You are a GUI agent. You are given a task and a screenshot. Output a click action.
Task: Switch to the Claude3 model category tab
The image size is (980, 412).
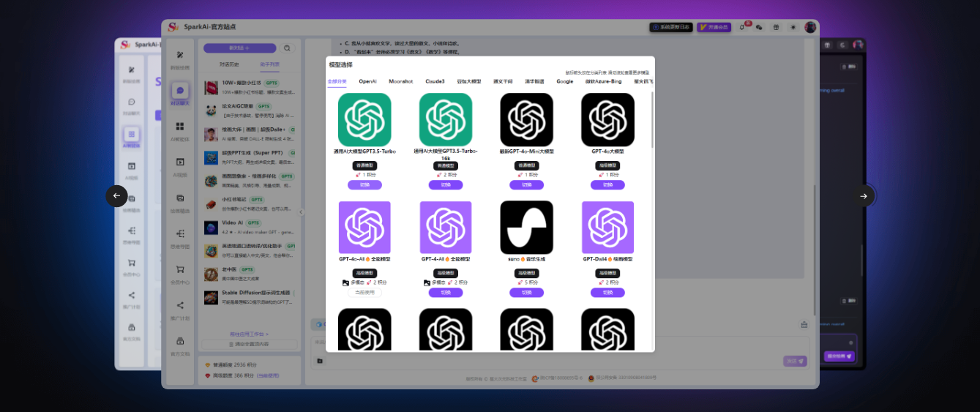point(435,81)
